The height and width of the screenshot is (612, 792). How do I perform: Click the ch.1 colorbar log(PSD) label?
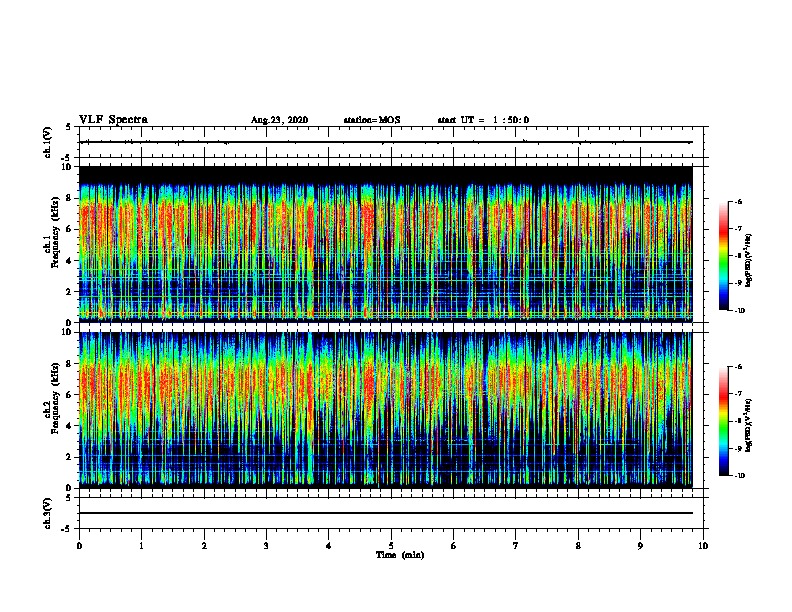749,260
